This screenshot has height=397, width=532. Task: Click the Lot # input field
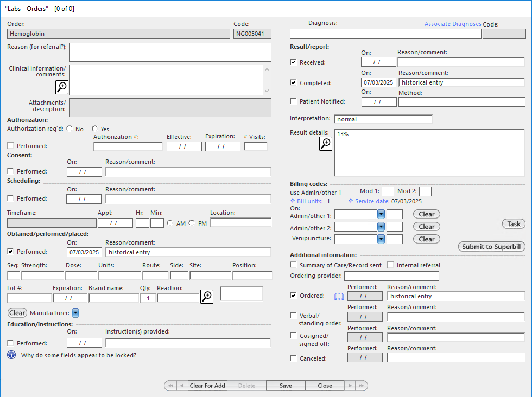click(29, 298)
